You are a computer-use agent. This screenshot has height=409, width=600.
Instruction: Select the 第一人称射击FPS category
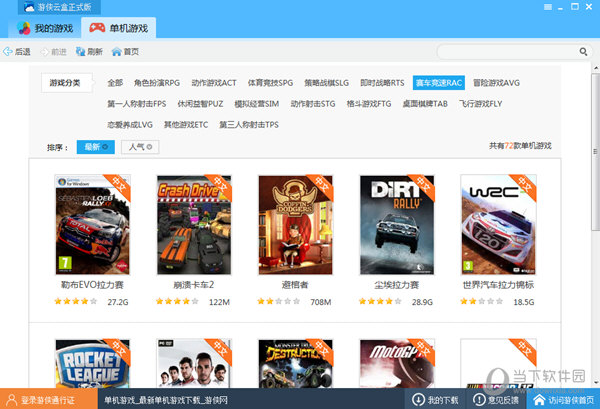[x=137, y=104]
